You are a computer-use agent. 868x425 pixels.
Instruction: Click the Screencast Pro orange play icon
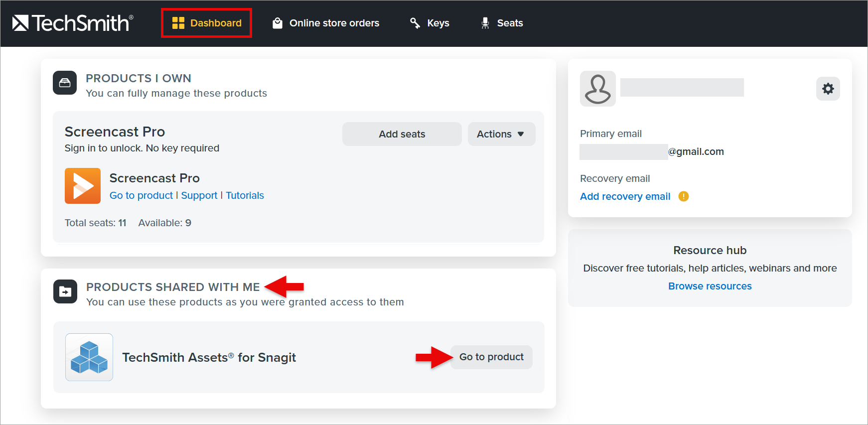83,186
